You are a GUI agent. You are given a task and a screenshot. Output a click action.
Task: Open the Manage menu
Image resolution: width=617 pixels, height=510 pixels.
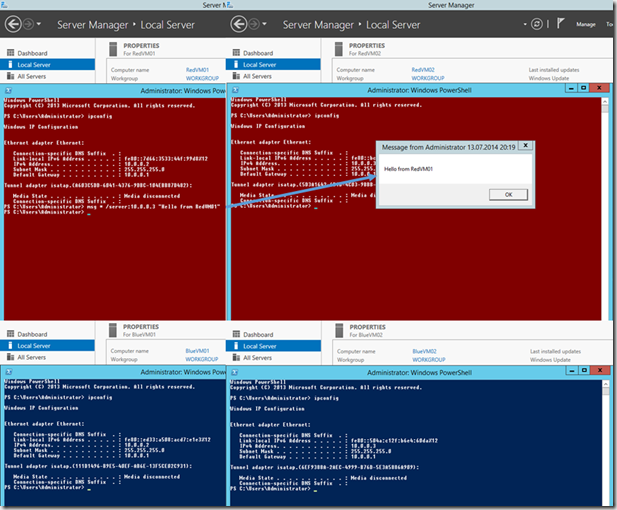[x=586, y=24]
